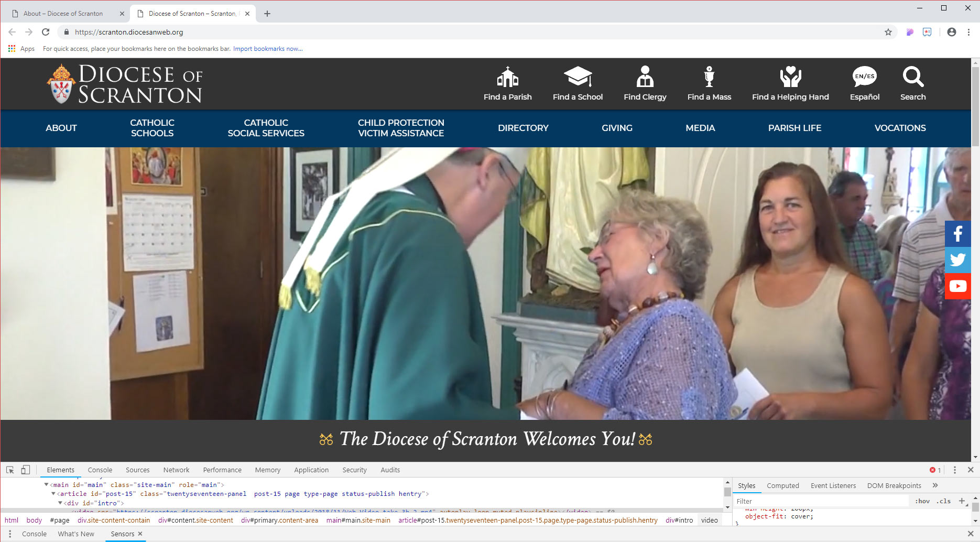Click the Find Clergy icon
The height and width of the screenshot is (542, 980).
pyautogui.click(x=645, y=77)
